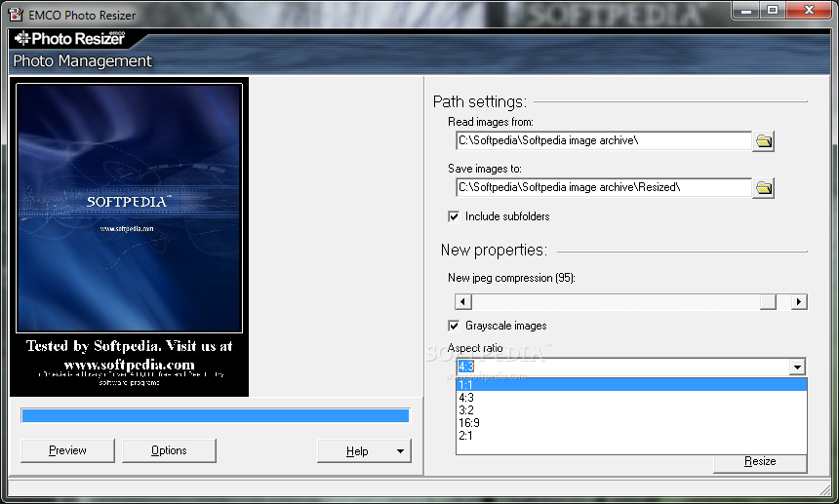
Task: Browse for the Read images from folder
Action: click(763, 141)
